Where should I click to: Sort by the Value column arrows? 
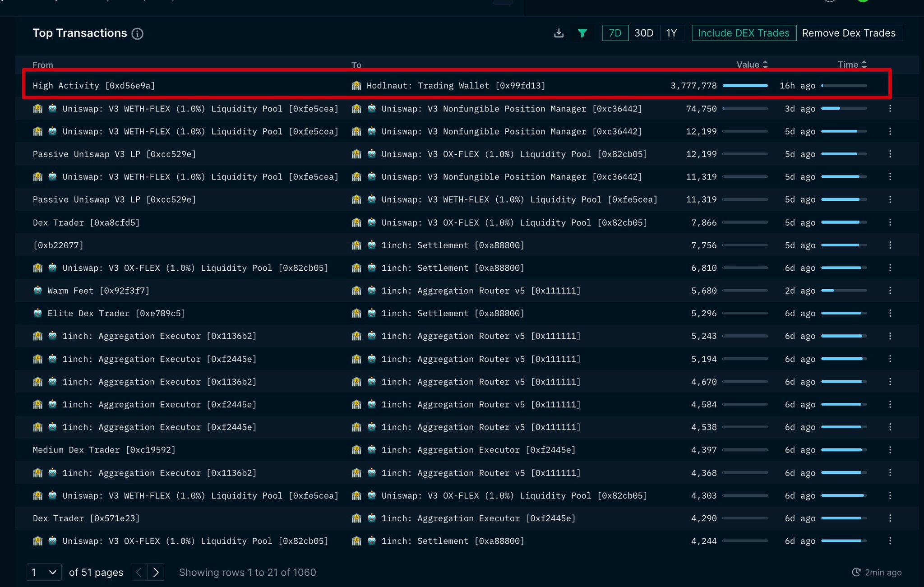(x=765, y=65)
